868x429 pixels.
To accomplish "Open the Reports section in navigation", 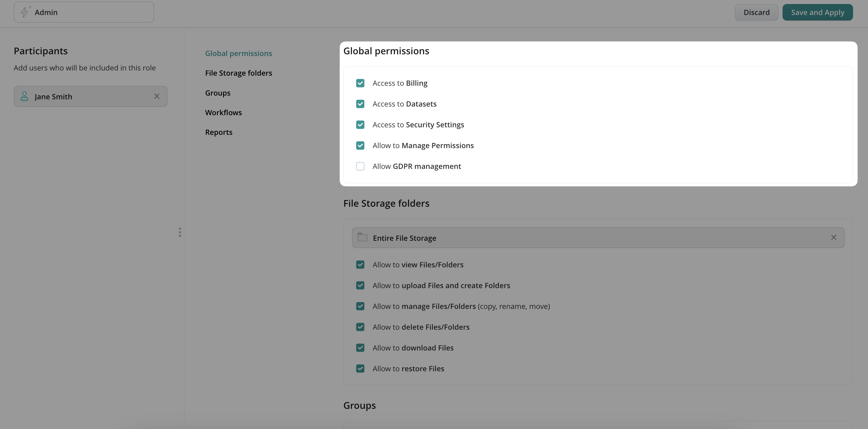I will pyautogui.click(x=218, y=133).
